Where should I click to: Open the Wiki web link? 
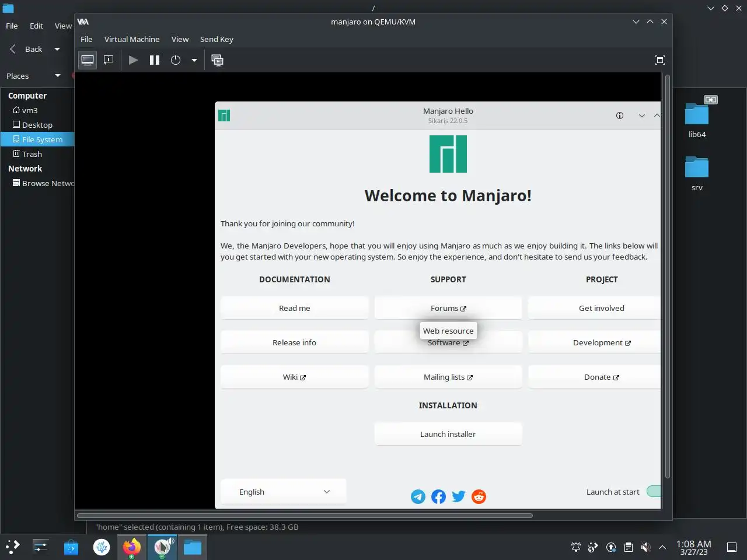coord(295,377)
